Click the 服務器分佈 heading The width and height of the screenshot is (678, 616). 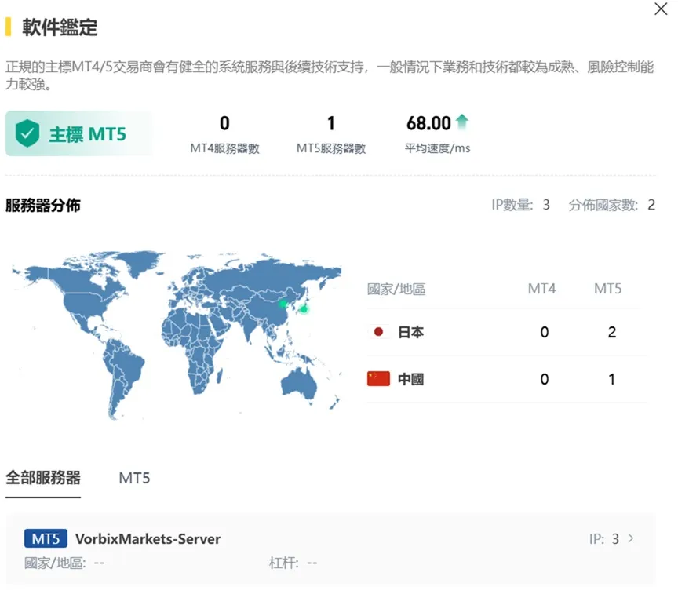click(x=43, y=205)
